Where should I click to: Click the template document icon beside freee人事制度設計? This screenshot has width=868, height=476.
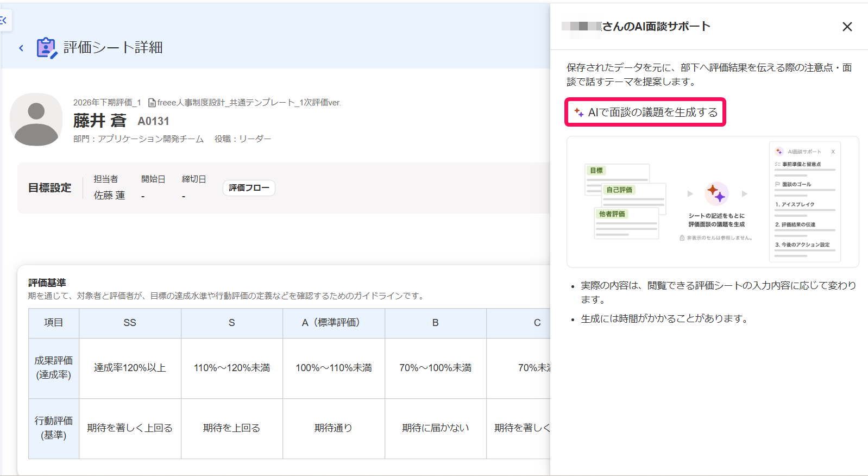tap(152, 103)
